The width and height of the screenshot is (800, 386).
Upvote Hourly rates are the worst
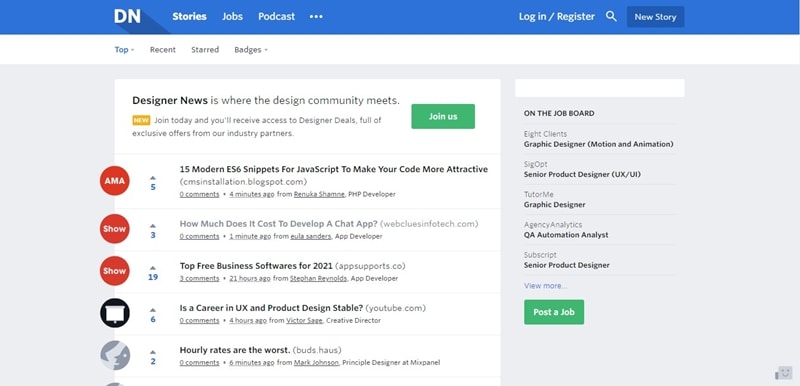coord(153,352)
